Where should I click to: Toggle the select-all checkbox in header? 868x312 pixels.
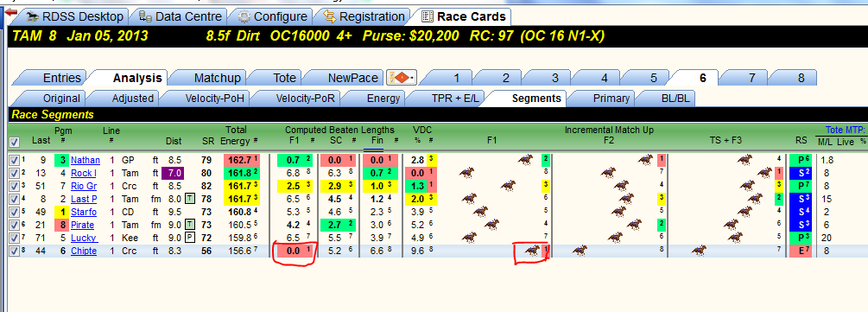pyautogui.click(x=15, y=142)
